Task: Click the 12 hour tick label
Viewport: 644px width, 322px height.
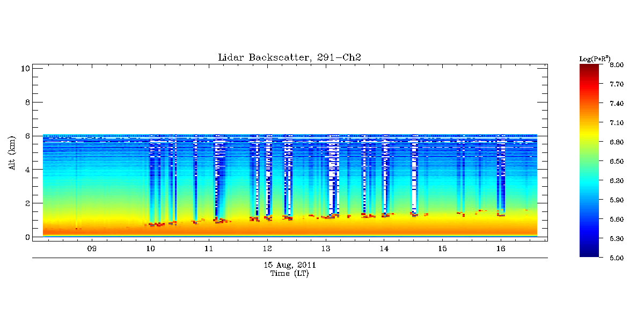Action: (x=267, y=249)
